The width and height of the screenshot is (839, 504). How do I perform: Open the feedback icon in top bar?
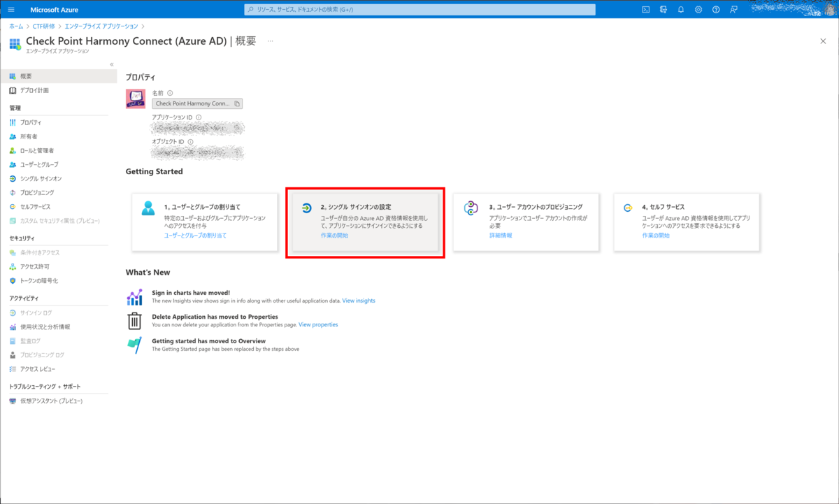pyautogui.click(x=733, y=9)
